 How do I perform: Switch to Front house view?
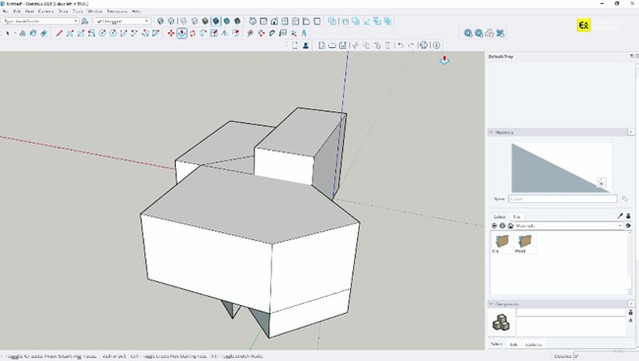pos(274,21)
